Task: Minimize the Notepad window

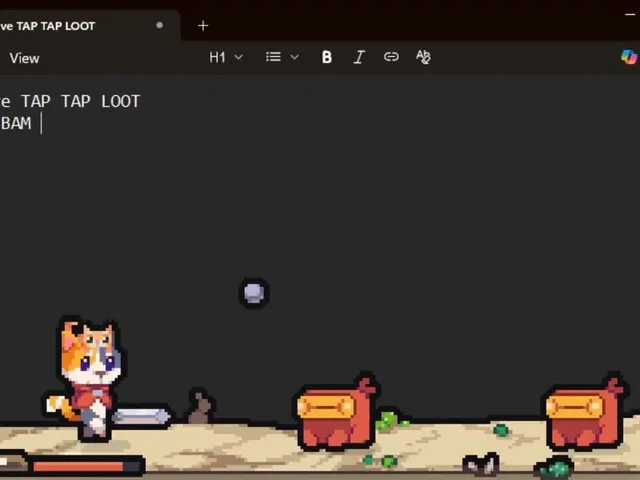Action: [x=630, y=15]
